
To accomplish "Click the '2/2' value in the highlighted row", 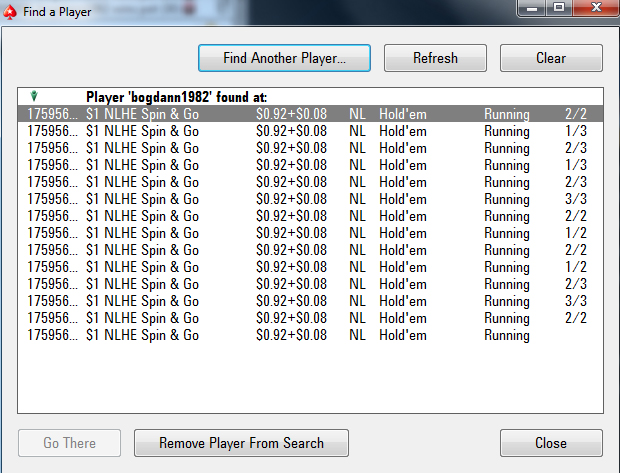I will coord(576,114).
